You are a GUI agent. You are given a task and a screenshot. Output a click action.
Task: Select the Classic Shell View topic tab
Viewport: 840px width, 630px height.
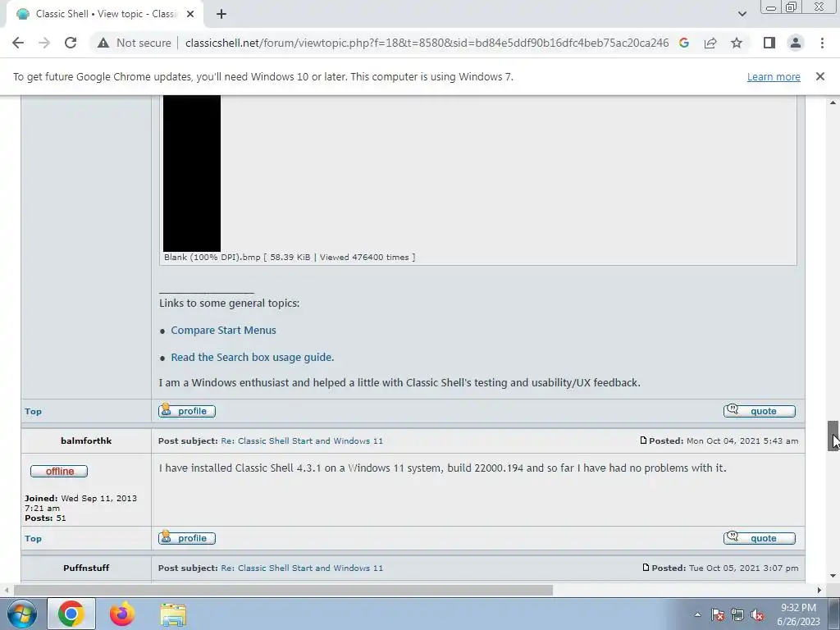click(104, 15)
